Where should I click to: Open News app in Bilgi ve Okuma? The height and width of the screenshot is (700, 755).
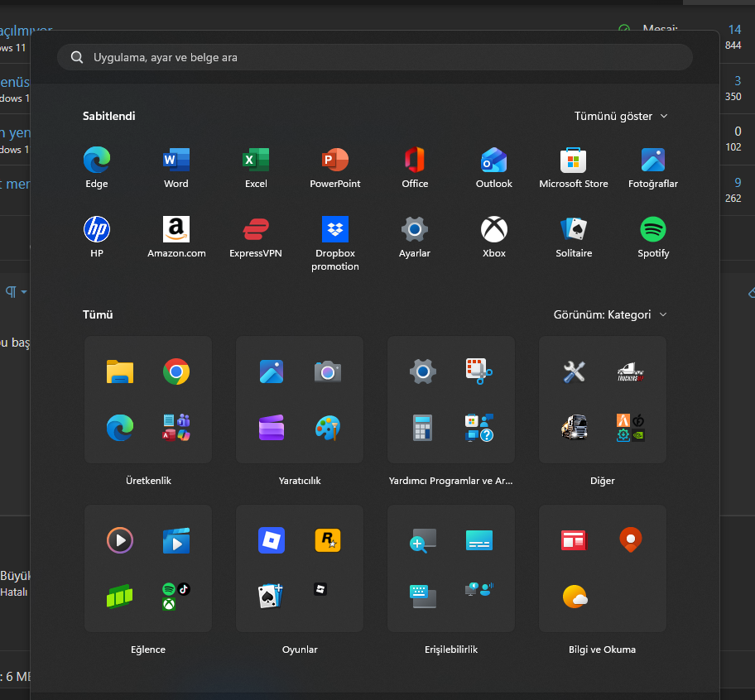point(574,540)
